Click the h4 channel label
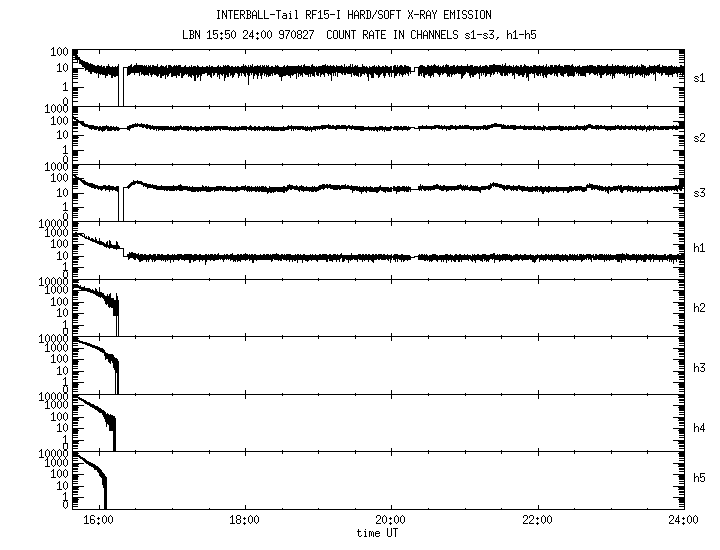The image size is (720, 550). (699, 424)
